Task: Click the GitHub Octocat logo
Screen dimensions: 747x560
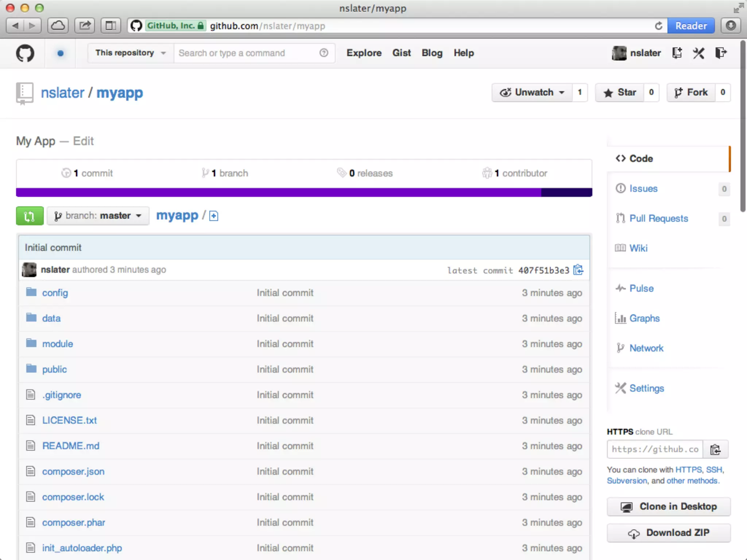Action: (x=25, y=53)
